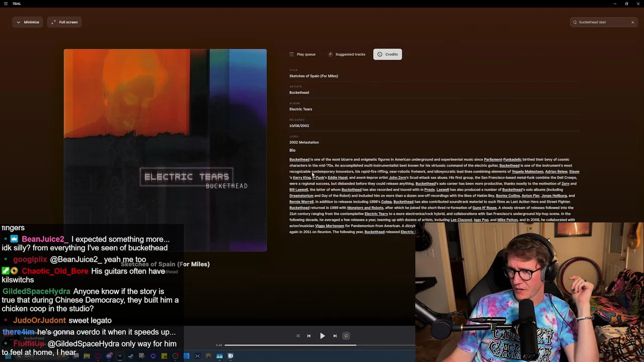This screenshot has width=644, height=362.
Task: Select the Credits tab
Action: tap(387, 54)
